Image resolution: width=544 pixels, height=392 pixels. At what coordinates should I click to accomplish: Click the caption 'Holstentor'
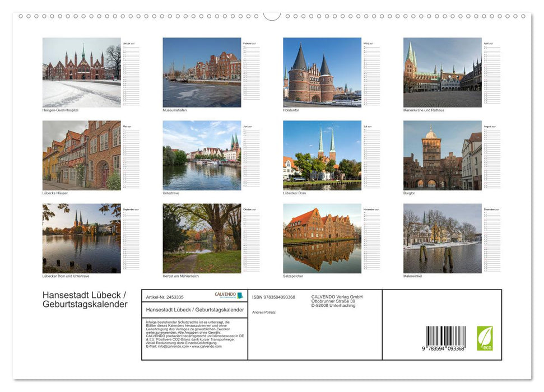coord(291,110)
